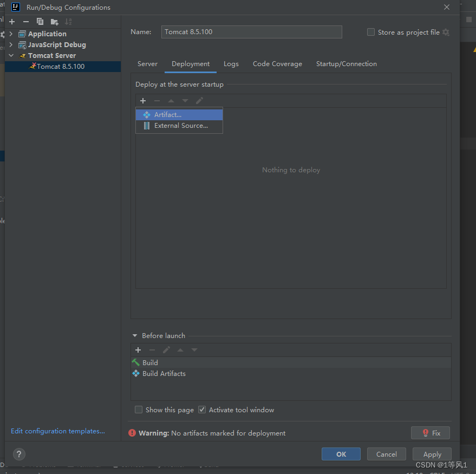The width and height of the screenshot is (476, 474).
Task: Add a Before launch task
Action: pos(138,350)
